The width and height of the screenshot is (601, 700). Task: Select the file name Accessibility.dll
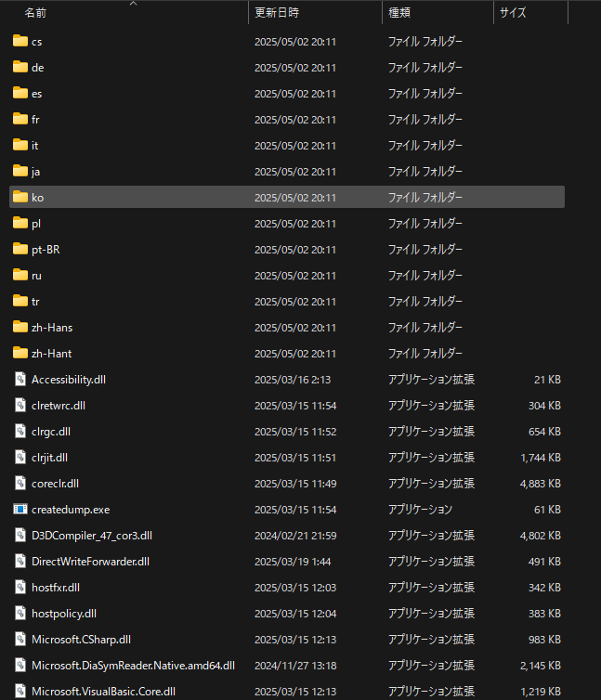click(69, 380)
